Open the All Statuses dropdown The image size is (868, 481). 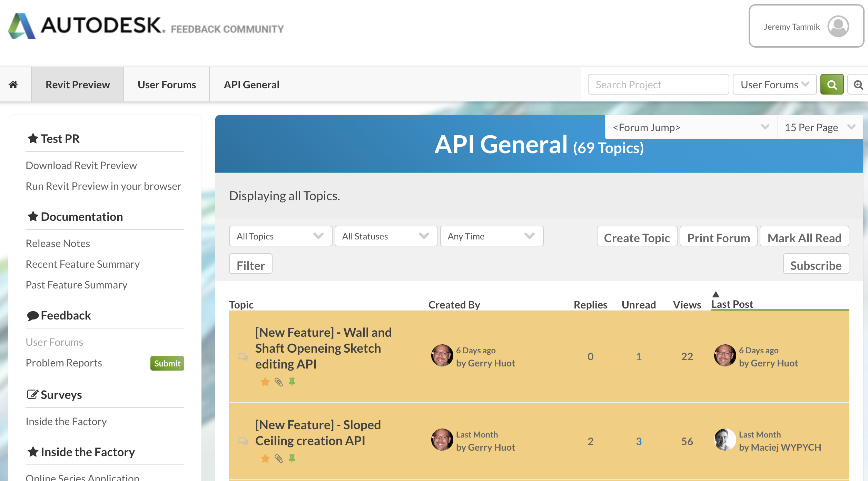(x=386, y=236)
